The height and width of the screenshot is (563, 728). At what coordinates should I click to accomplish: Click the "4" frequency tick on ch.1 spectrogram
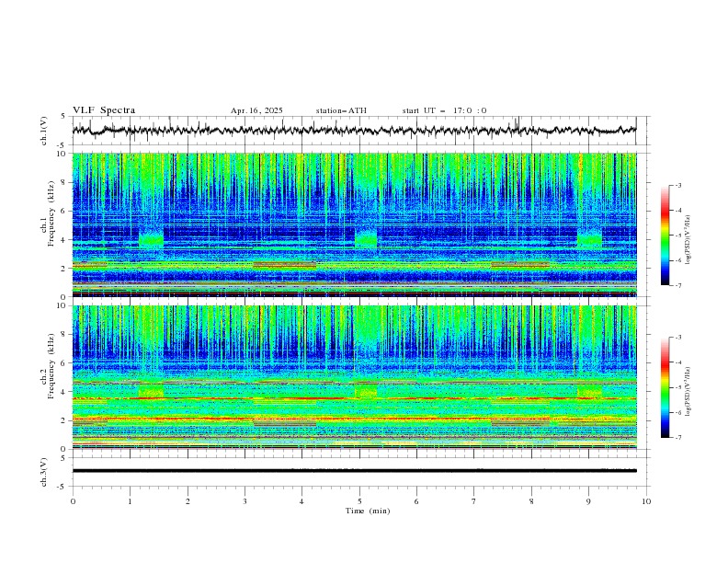point(63,240)
